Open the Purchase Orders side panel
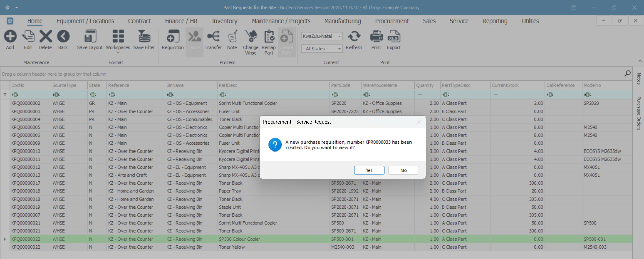 pyautogui.click(x=639, y=114)
